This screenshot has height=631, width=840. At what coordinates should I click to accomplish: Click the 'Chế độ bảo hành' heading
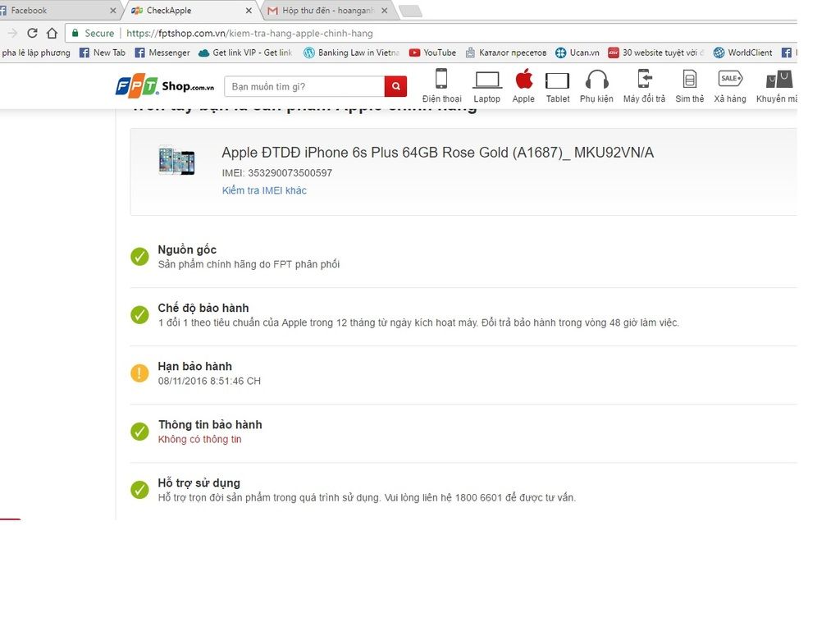203,308
